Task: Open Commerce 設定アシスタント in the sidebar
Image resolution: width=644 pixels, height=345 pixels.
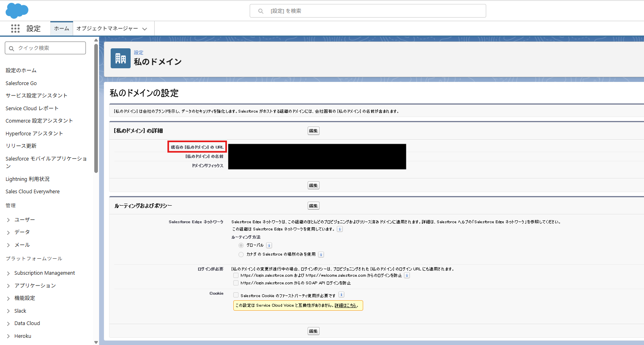Action: 39,121
